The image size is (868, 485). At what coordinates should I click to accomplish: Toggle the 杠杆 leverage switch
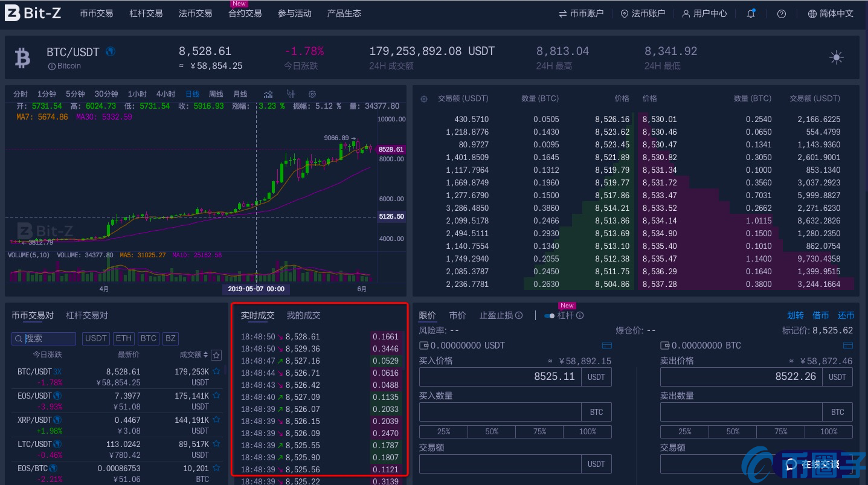coord(550,315)
